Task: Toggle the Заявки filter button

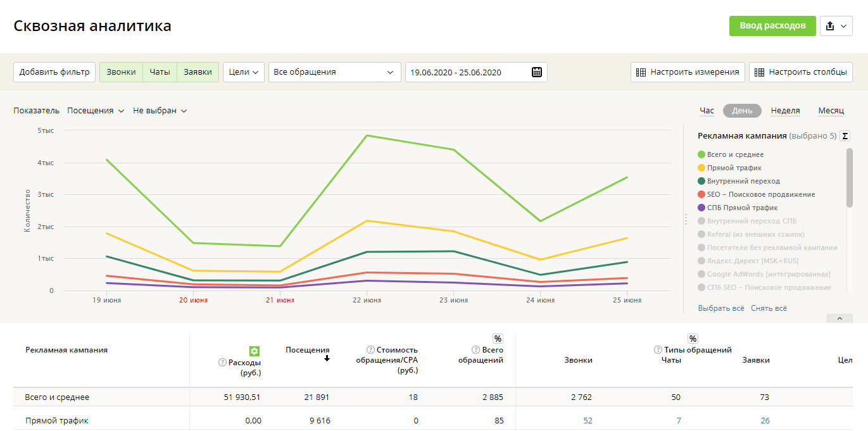Action: click(198, 72)
